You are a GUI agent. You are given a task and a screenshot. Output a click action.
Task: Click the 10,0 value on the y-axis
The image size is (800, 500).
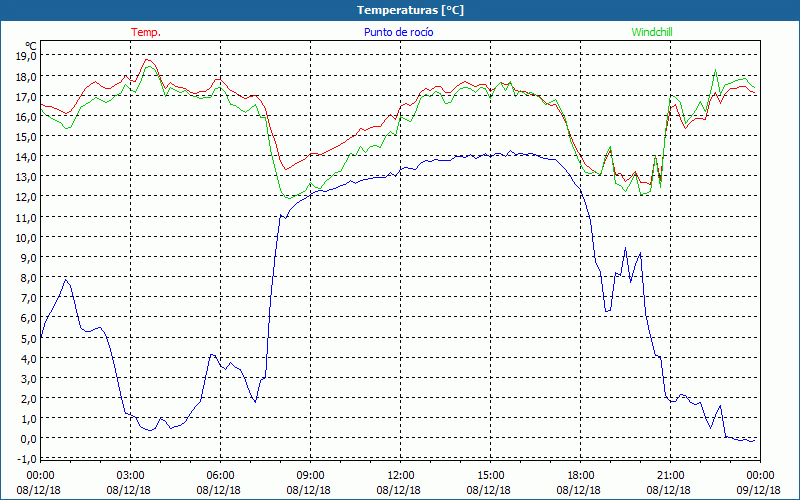point(27,237)
